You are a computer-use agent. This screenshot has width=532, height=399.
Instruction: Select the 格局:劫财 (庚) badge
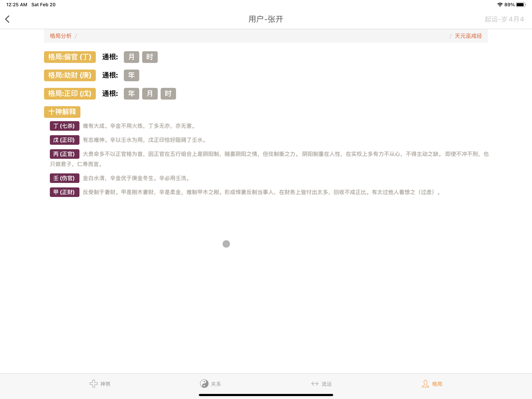pos(70,75)
